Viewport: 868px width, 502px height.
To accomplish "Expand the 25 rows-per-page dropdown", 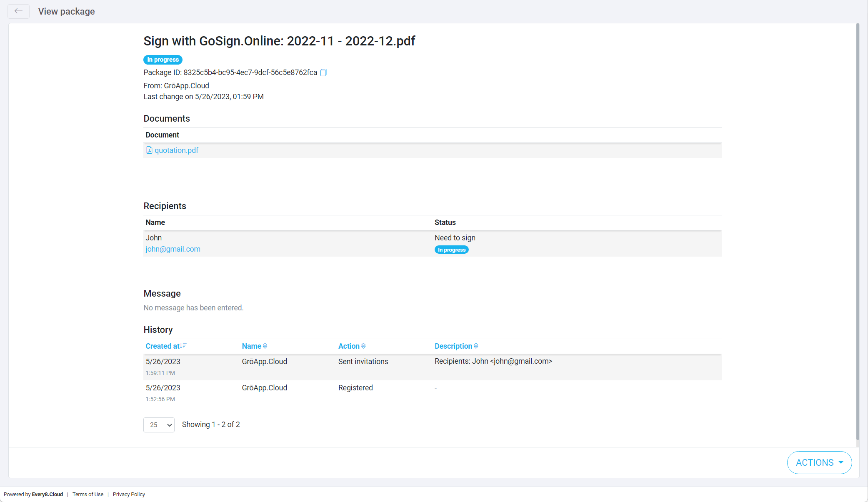I will [159, 425].
